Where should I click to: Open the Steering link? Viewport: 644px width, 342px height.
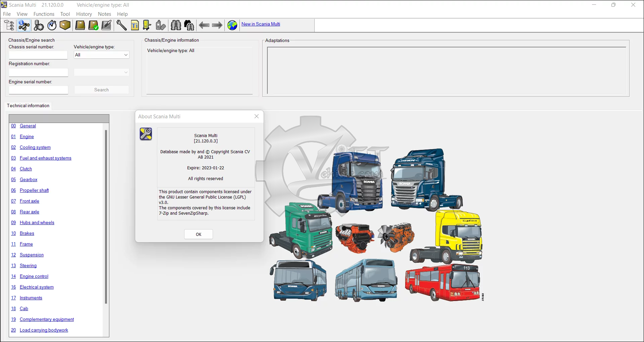[x=28, y=265]
